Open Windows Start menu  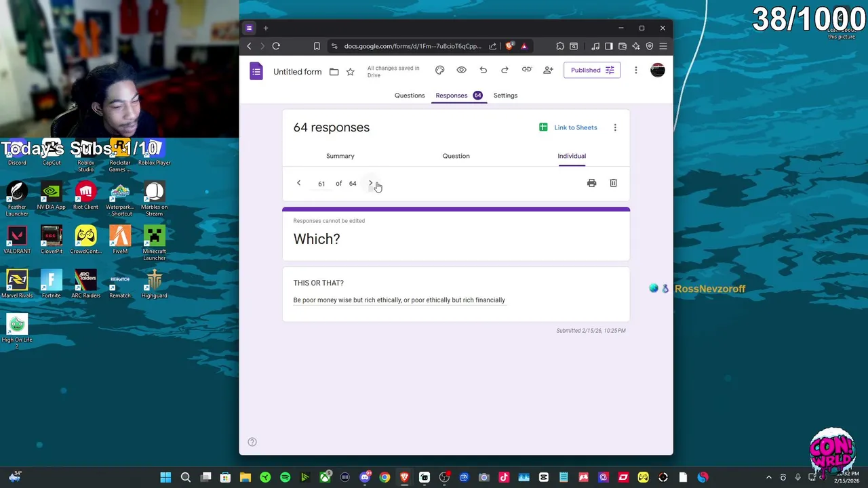point(165,477)
